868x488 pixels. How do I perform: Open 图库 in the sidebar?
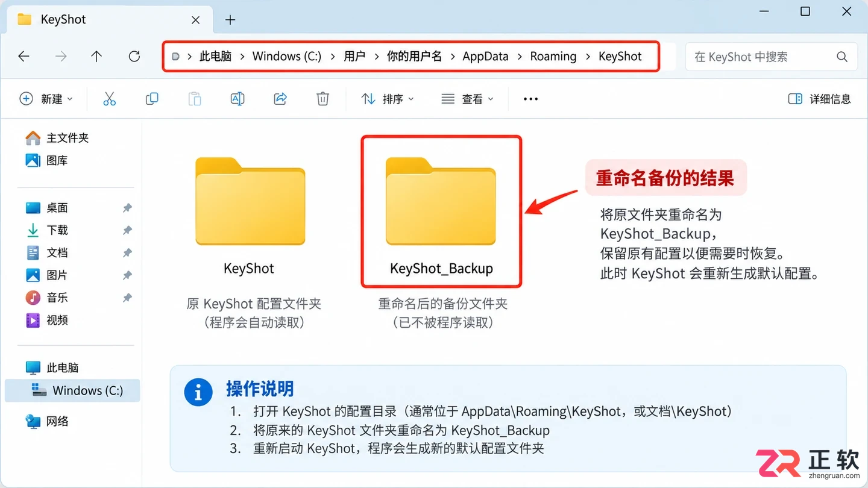tap(46, 160)
